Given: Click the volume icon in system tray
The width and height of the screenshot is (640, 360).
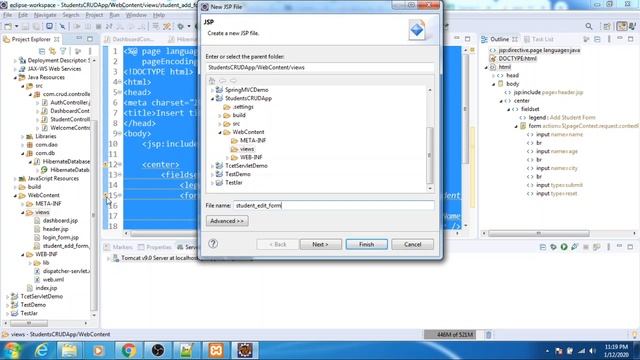Looking at the screenshot, I should coord(592,351).
